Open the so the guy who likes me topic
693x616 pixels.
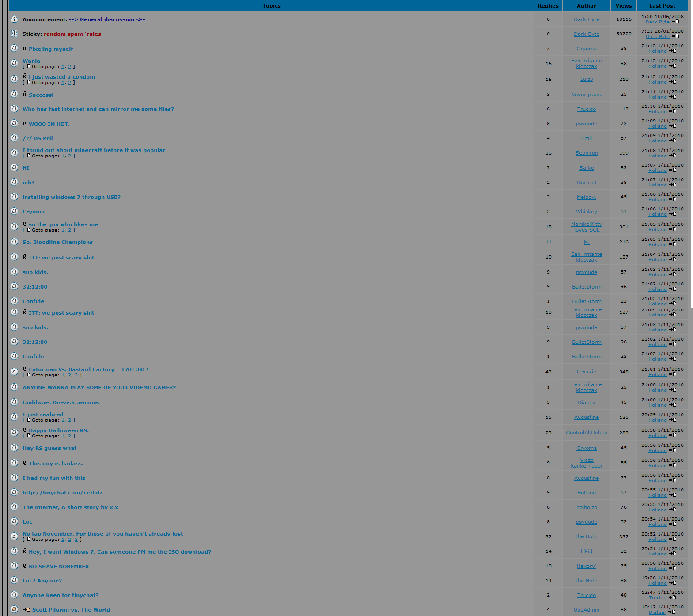coord(63,224)
